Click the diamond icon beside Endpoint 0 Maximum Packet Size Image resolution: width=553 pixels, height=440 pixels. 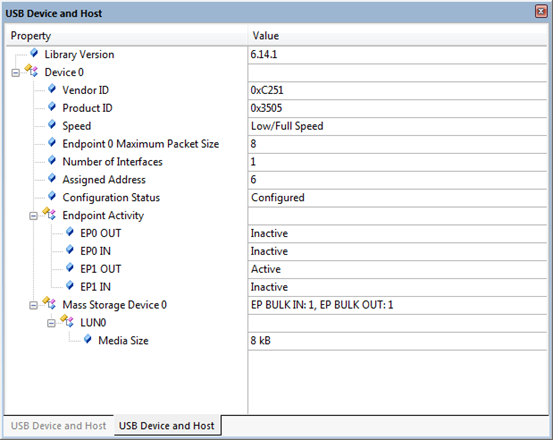(x=52, y=143)
